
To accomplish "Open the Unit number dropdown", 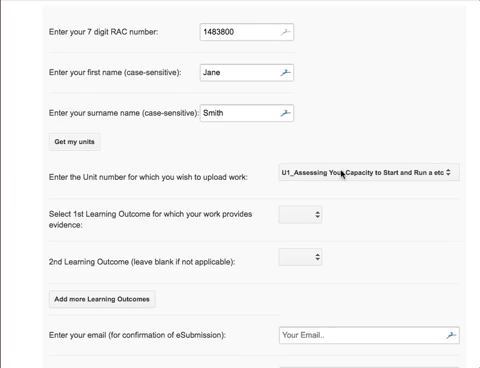I will point(369,173).
